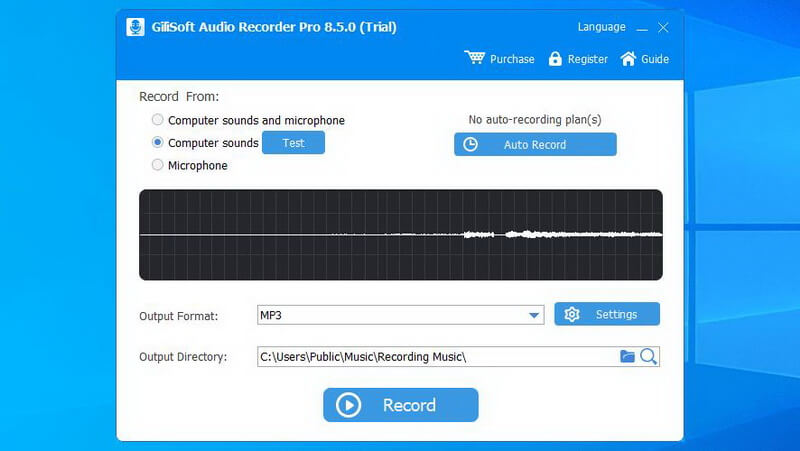
Task: Click the audio waveform display
Action: click(401, 235)
